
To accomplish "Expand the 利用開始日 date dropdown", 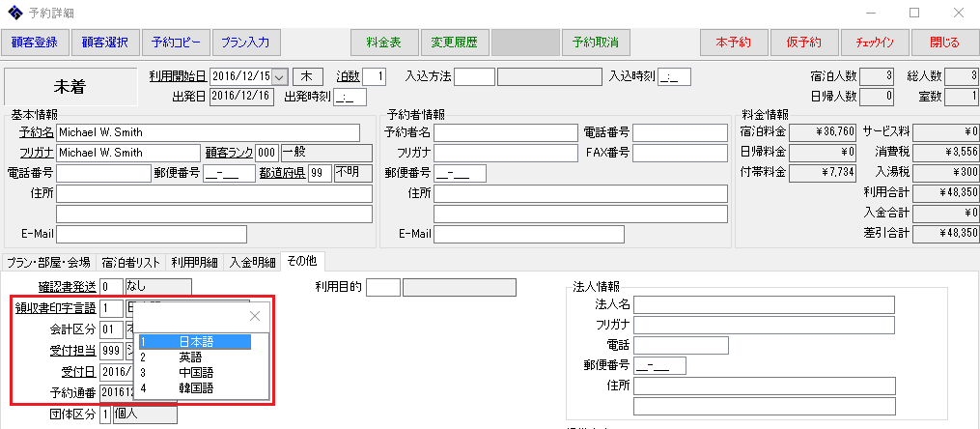I will point(280,76).
